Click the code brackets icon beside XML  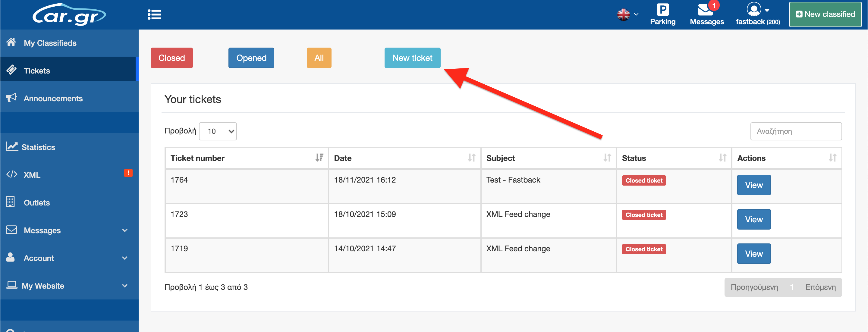[x=12, y=174]
